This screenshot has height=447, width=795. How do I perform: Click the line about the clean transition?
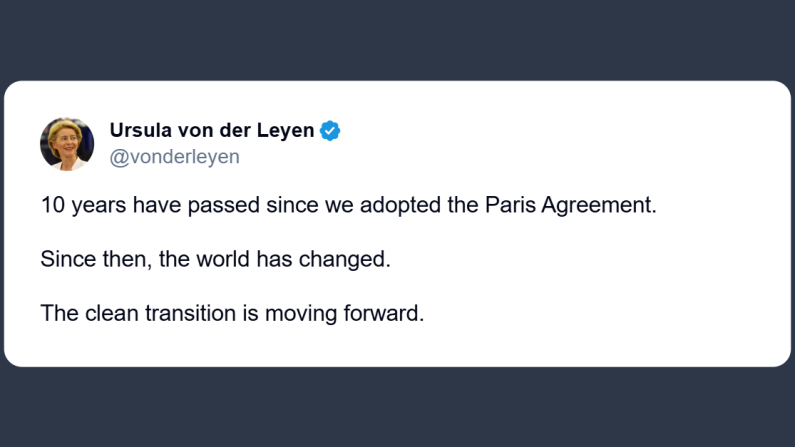point(232,313)
